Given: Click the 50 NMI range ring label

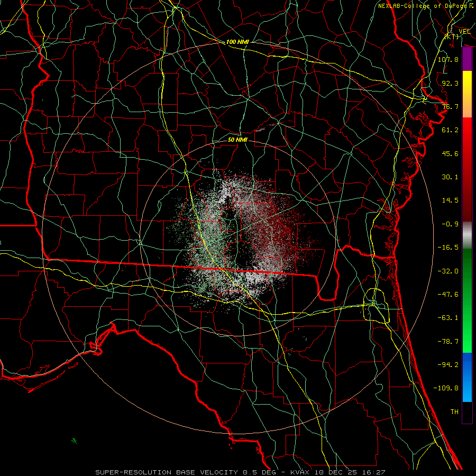Looking at the screenshot, I should (237, 140).
